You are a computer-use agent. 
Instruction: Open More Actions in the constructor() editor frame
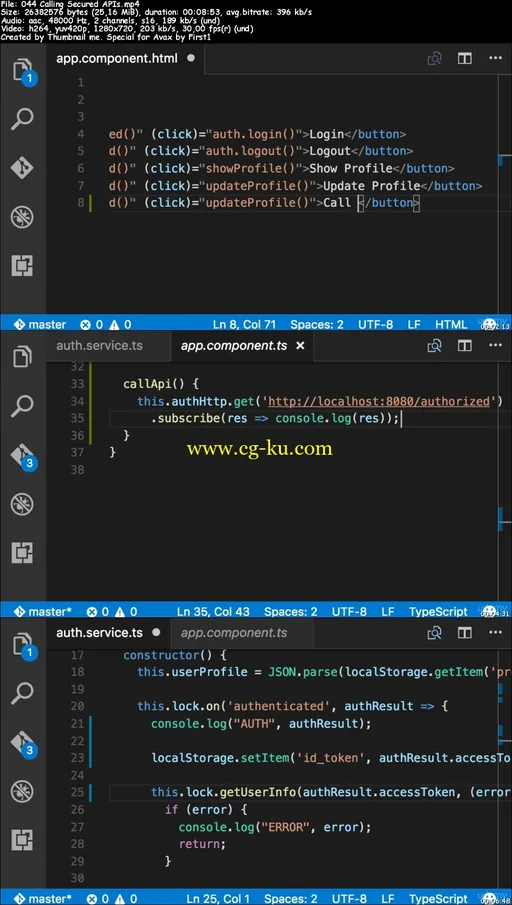(495, 633)
